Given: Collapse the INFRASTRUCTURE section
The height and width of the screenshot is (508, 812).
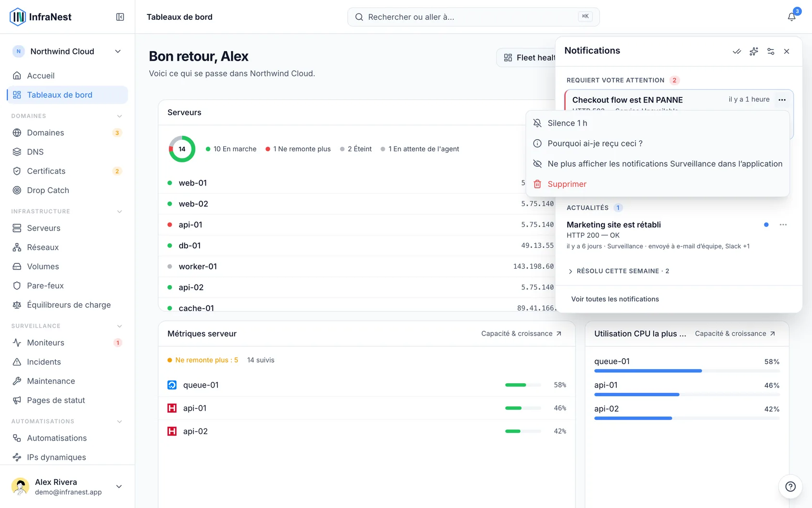Looking at the screenshot, I should click(119, 211).
